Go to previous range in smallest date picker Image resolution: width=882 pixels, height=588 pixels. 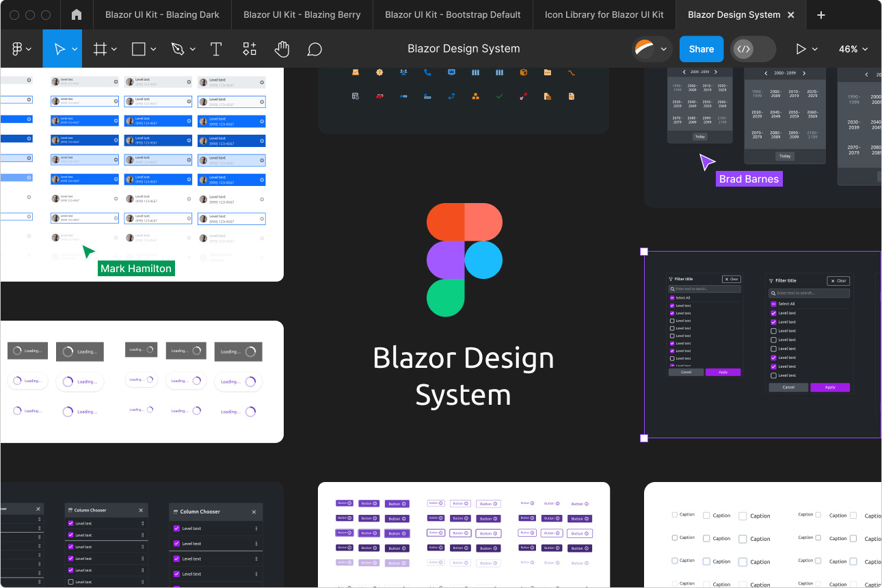point(684,72)
